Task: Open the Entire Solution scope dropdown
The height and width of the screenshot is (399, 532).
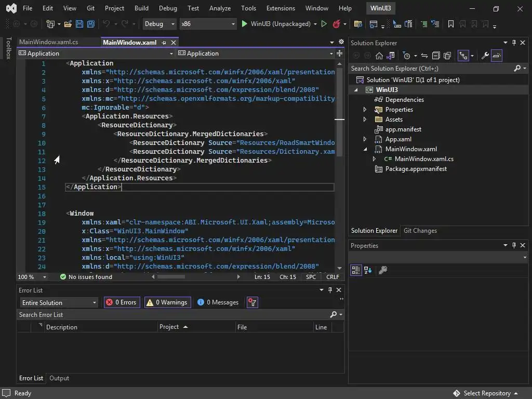Action: 59,302
